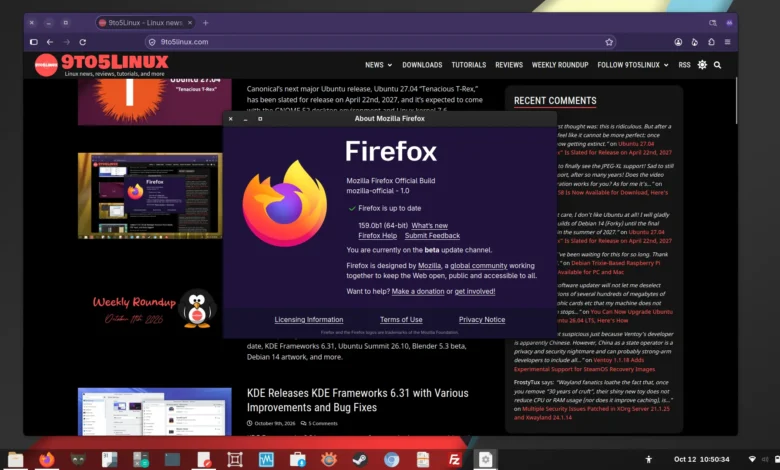The width and height of the screenshot is (780, 470).
Task: Open the Firefox account icon
Action: 678,42
